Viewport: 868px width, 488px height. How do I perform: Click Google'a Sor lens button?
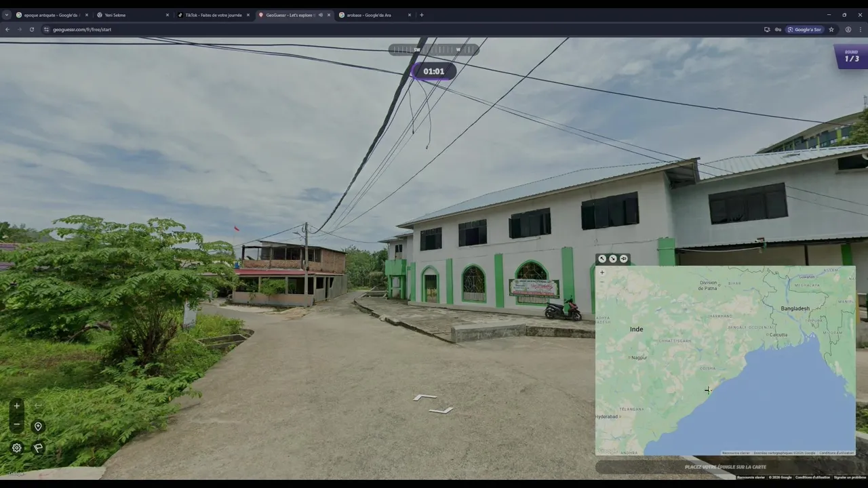click(x=805, y=30)
